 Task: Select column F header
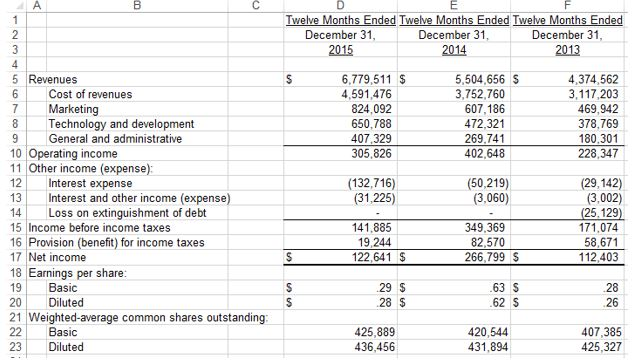point(567,6)
